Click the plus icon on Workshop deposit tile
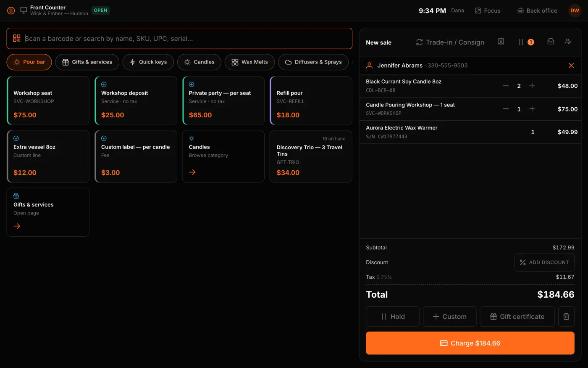Image resolution: width=588 pixels, height=368 pixels. [104, 85]
